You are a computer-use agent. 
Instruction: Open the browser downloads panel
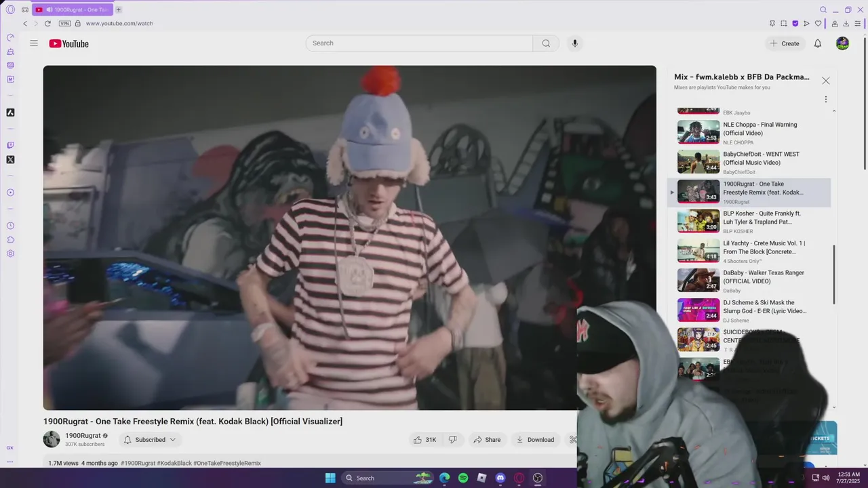click(846, 23)
